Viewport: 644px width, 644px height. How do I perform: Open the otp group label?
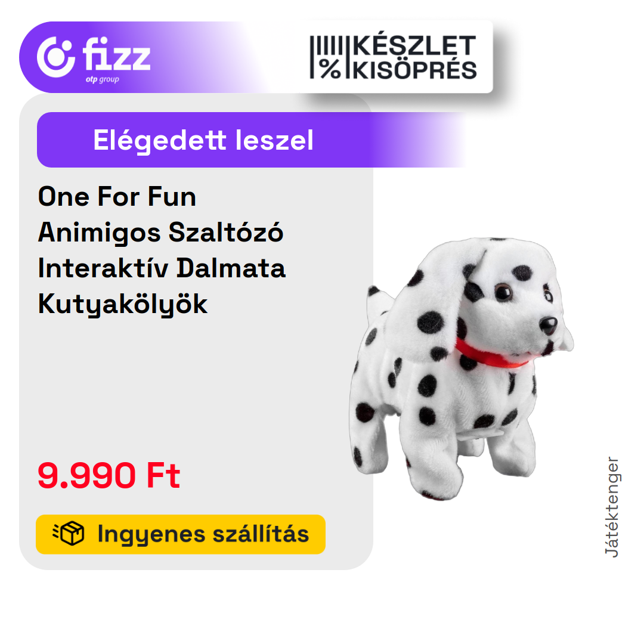click(103, 79)
